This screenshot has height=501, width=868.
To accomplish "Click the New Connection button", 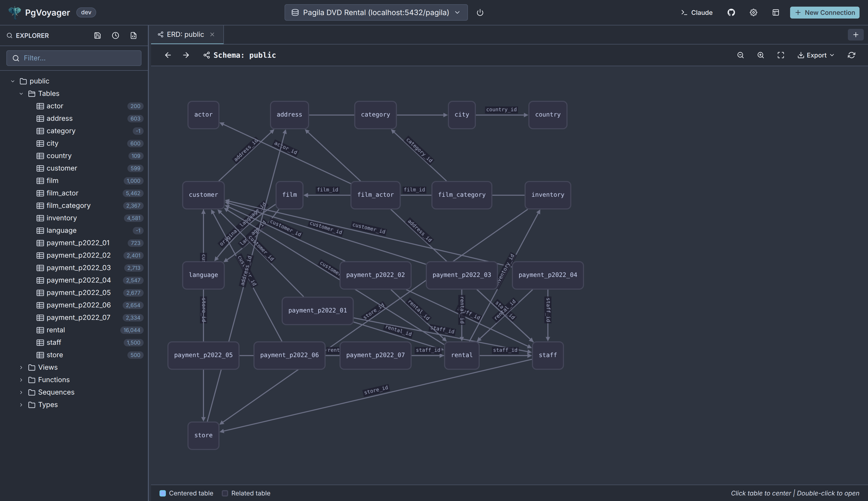I will coord(824,12).
